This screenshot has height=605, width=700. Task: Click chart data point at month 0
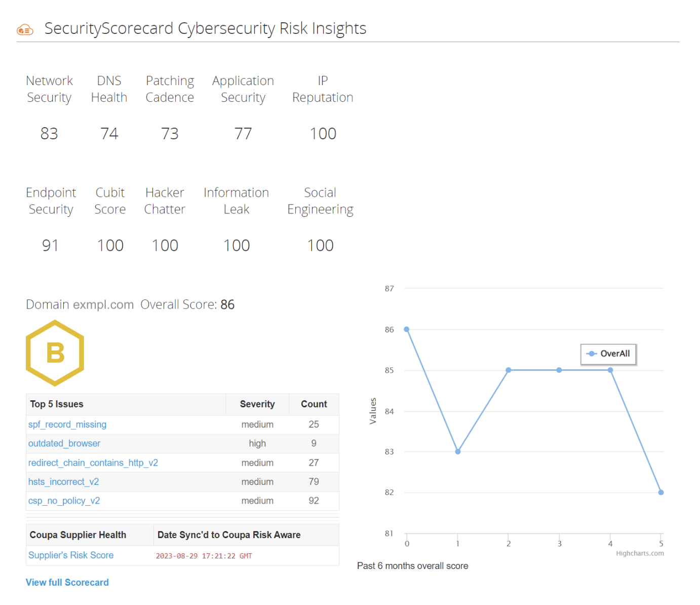click(407, 329)
